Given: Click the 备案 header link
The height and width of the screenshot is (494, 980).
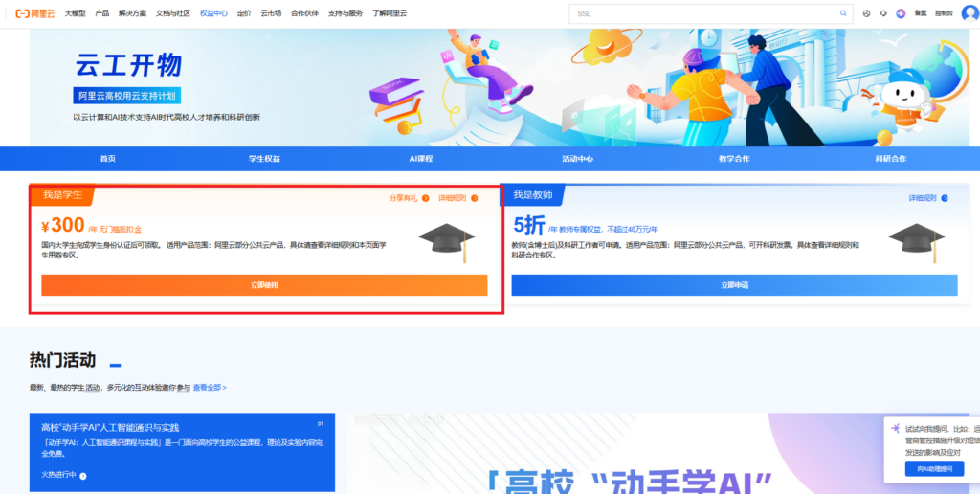Looking at the screenshot, I should (921, 13).
